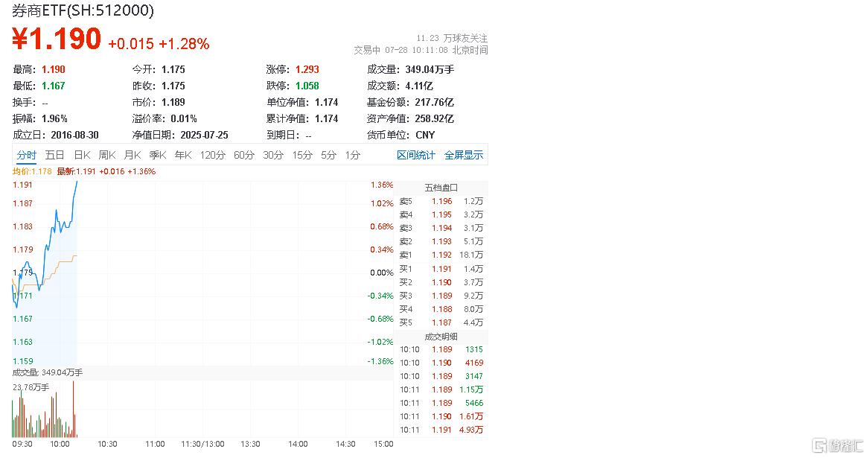Click the 0.00% axis label
868x458 pixels.
coord(382,273)
